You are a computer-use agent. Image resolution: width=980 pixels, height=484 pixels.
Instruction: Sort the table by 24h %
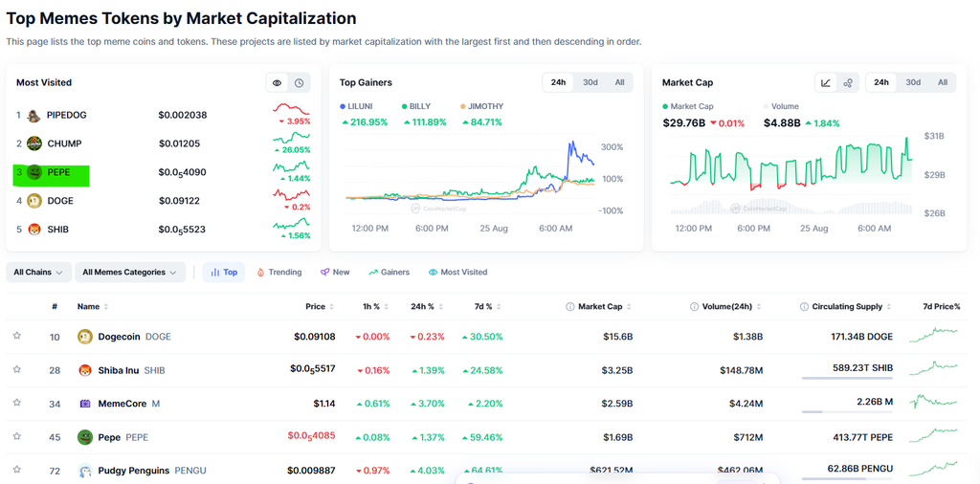(427, 307)
